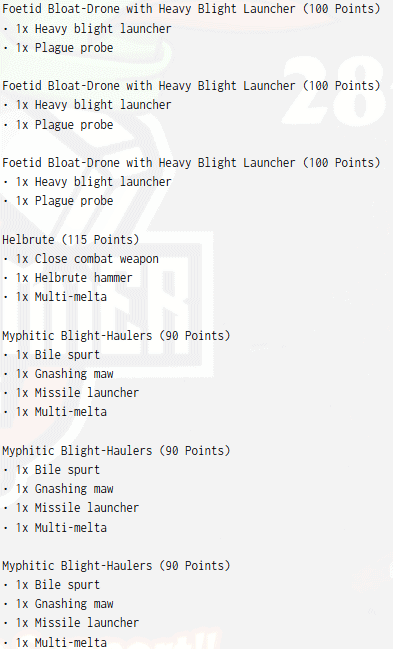Select Plague probe under first Bloat-Drone
393x649 pixels.
click(58, 48)
